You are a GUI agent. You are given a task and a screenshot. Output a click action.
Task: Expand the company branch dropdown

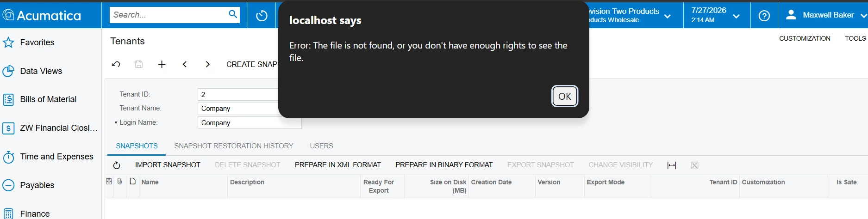[668, 16]
